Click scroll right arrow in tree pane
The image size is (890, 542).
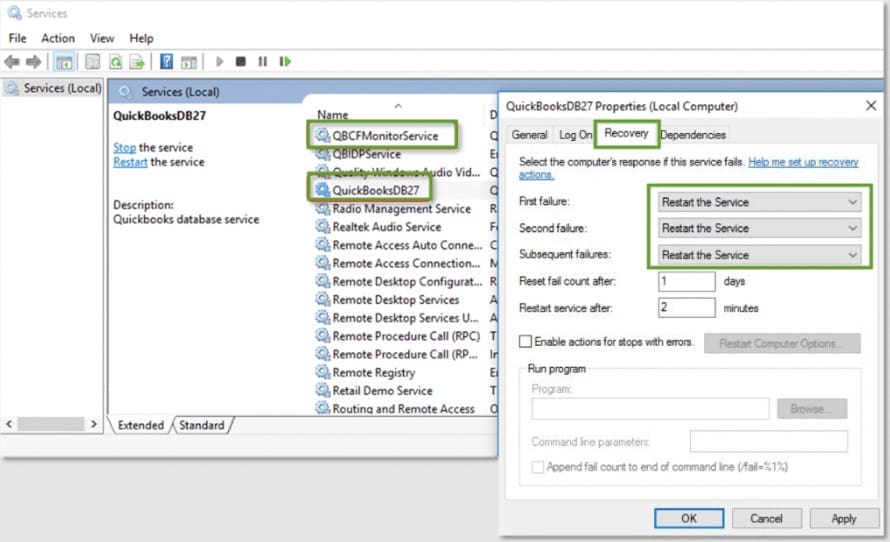pos(94,424)
